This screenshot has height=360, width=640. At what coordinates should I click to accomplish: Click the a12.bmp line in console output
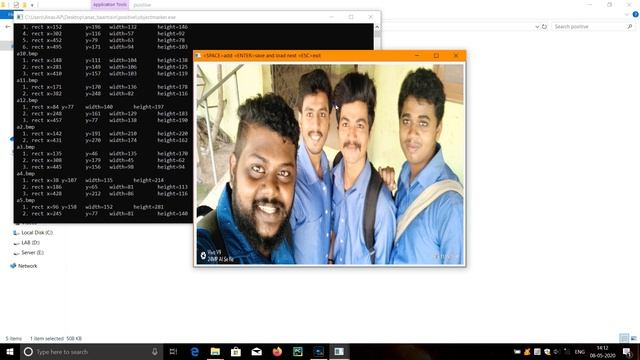27,100
